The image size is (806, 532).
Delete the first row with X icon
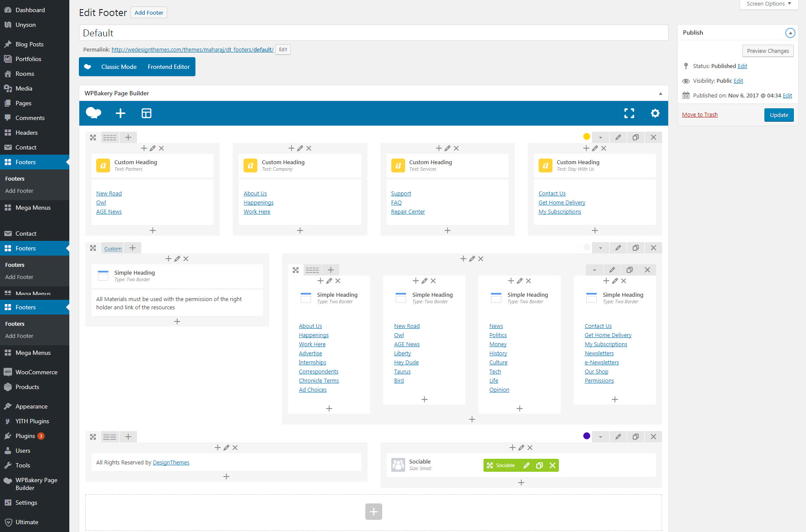(653, 137)
